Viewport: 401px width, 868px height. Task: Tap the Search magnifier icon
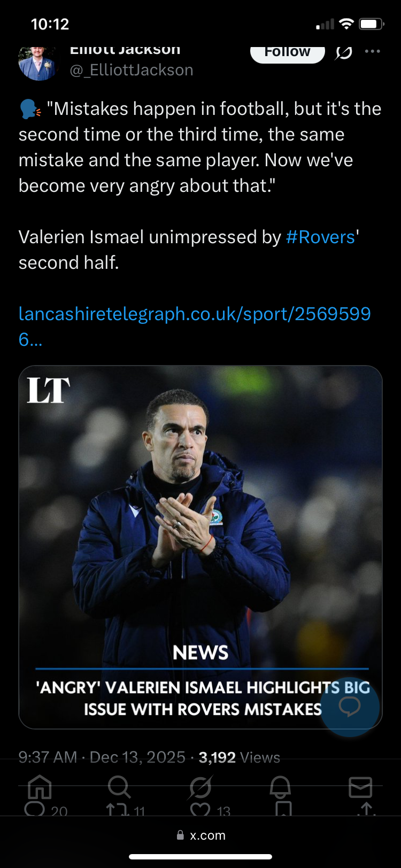click(x=119, y=786)
